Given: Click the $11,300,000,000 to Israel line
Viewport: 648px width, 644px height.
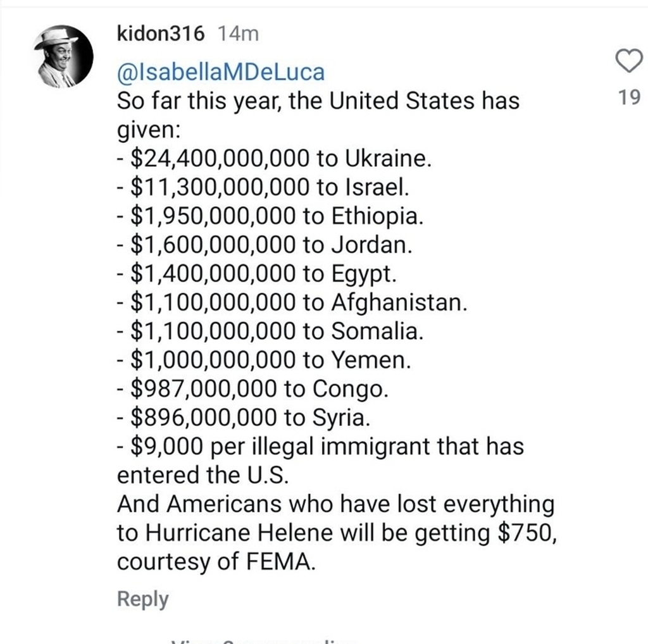Looking at the screenshot, I should coord(263,187).
